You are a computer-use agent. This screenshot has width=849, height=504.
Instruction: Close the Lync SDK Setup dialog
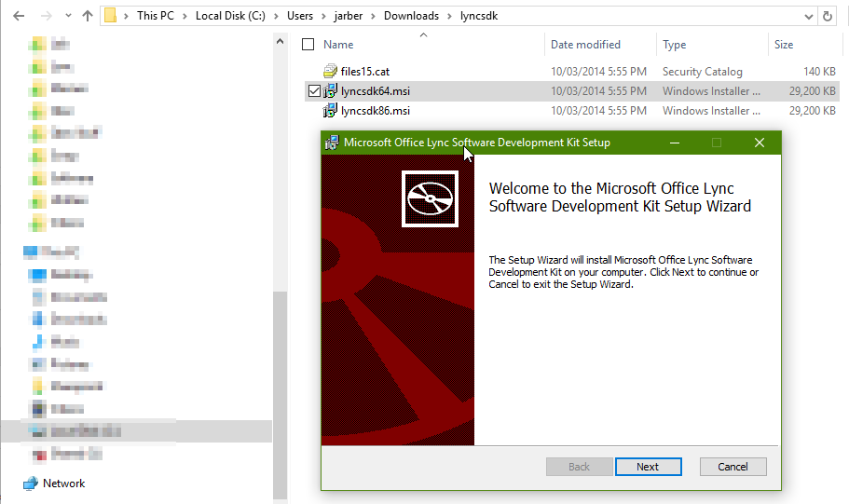click(760, 143)
